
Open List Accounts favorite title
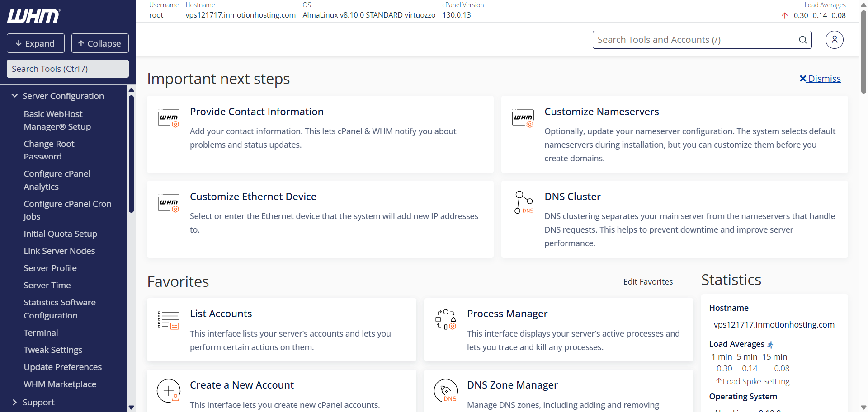[221, 314]
